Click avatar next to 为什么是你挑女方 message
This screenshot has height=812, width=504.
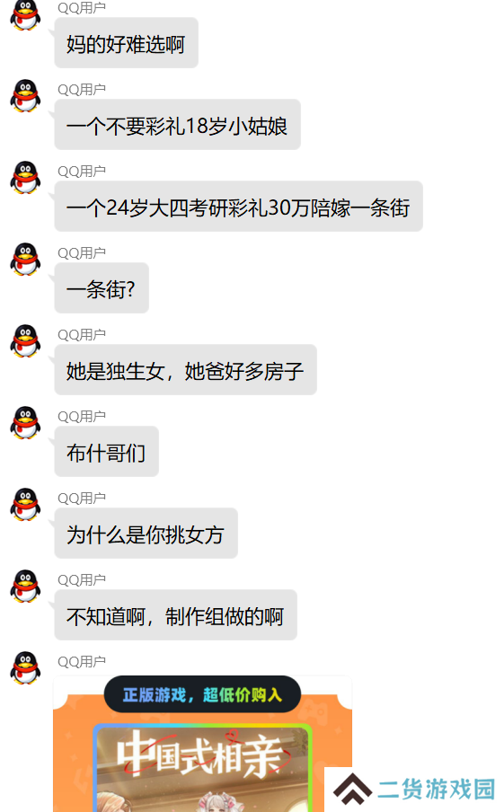click(x=25, y=505)
